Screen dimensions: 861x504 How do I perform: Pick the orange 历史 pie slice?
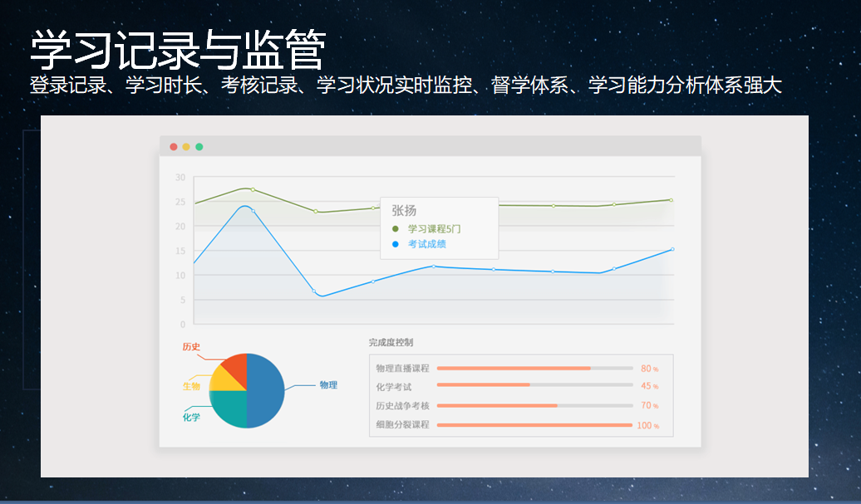pos(235,367)
